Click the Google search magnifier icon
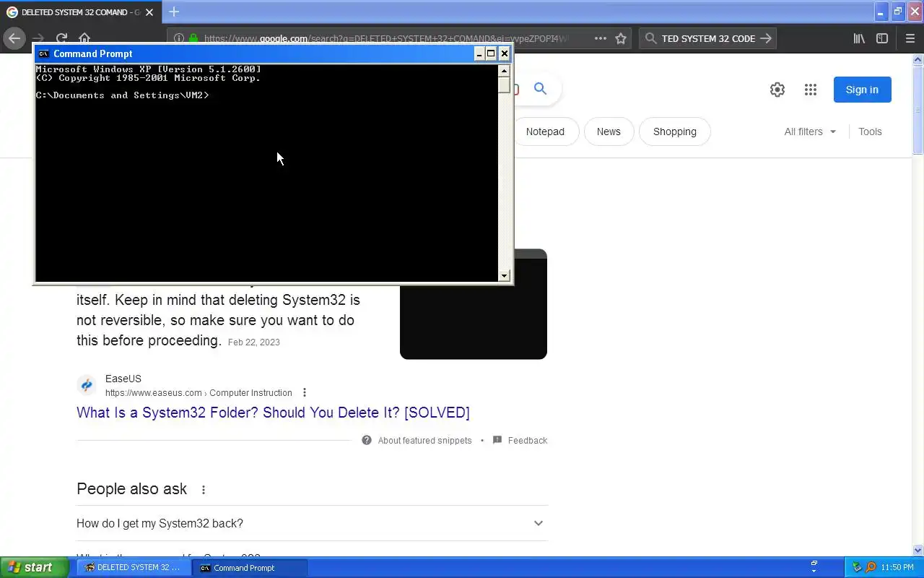 (x=540, y=89)
